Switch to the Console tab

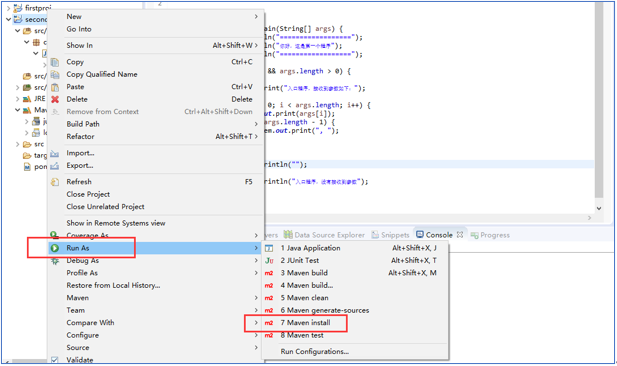439,235
